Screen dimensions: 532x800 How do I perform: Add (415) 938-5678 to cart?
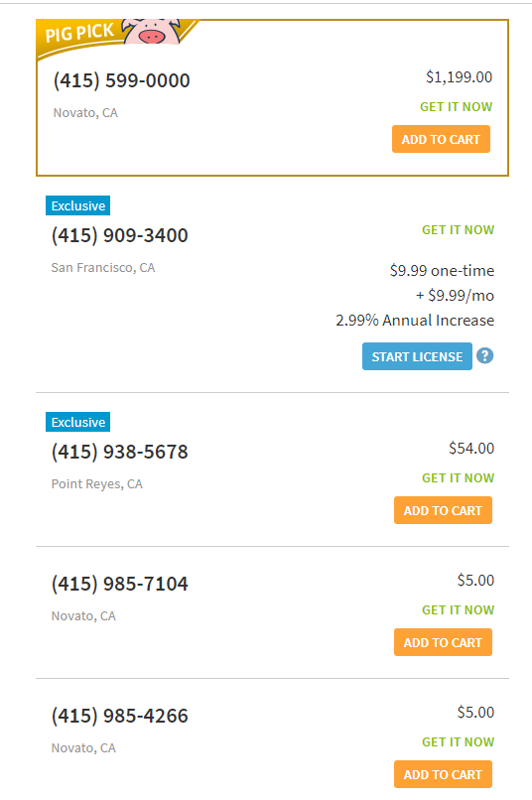tap(443, 510)
